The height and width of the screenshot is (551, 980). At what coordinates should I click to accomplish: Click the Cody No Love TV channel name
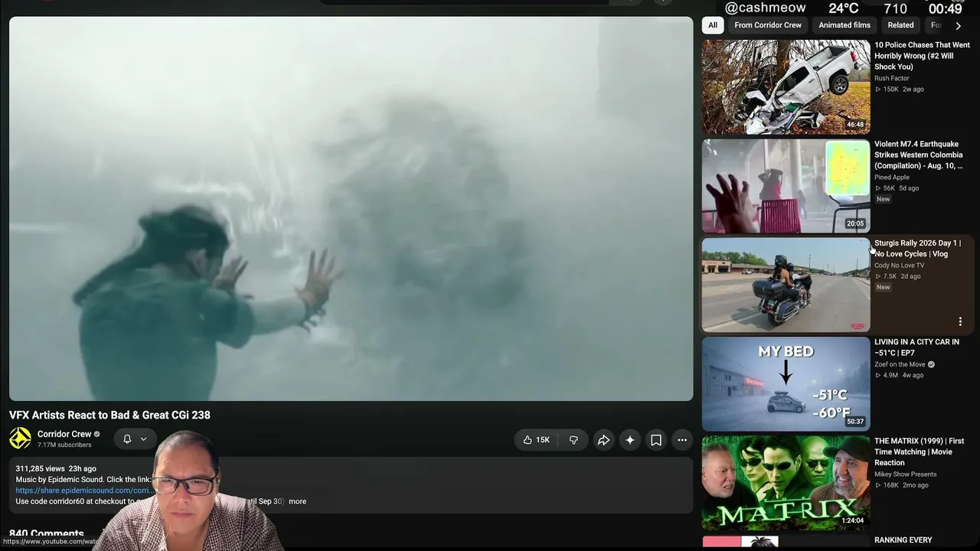899,265
